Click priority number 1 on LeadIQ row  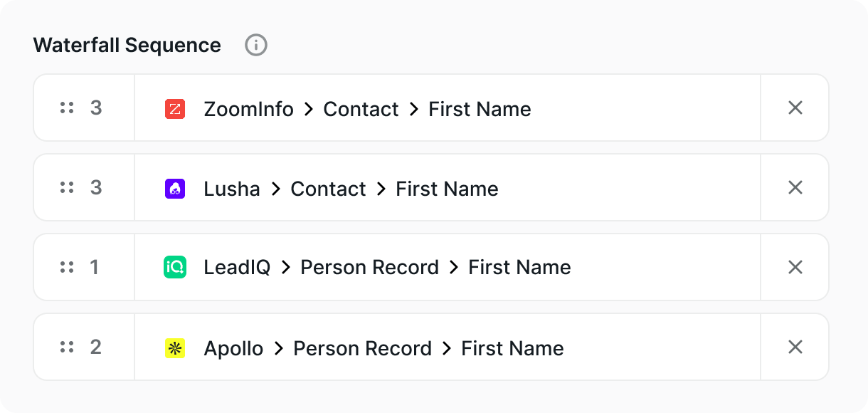(95, 268)
